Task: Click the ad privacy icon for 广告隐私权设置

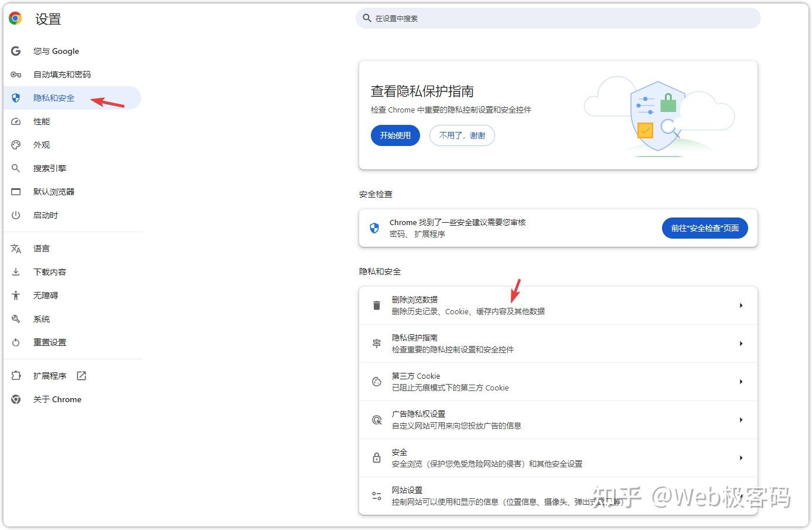Action: coord(377,420)
